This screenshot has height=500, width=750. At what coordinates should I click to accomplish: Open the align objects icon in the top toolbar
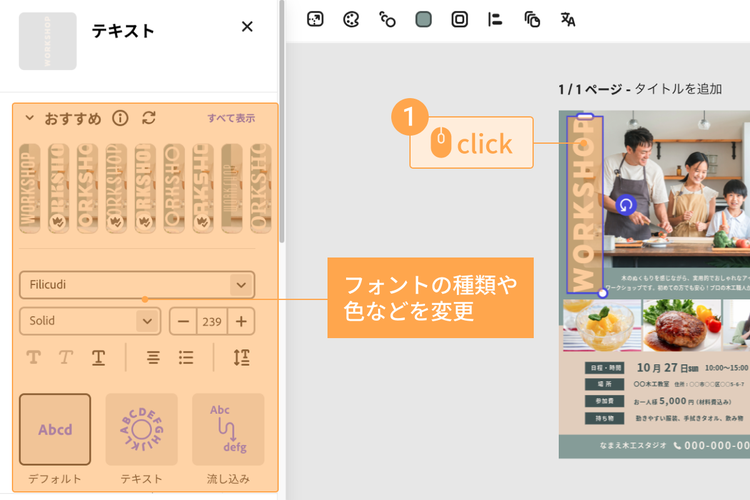pos(495,19)
